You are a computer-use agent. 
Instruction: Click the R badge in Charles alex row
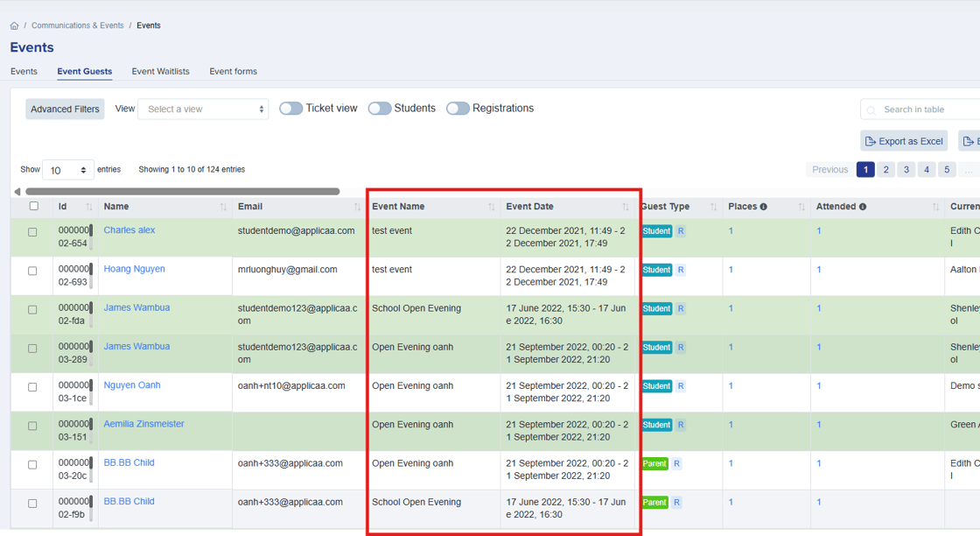point(681,231)
